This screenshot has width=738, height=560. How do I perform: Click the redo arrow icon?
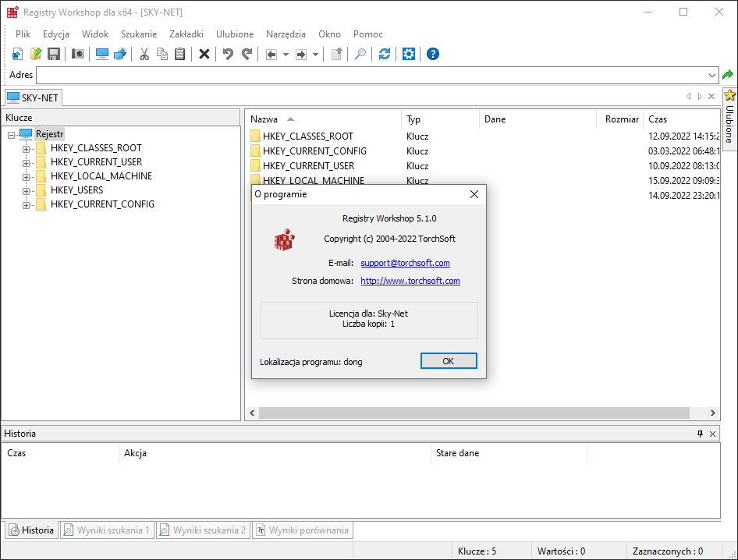pos(247,54)
